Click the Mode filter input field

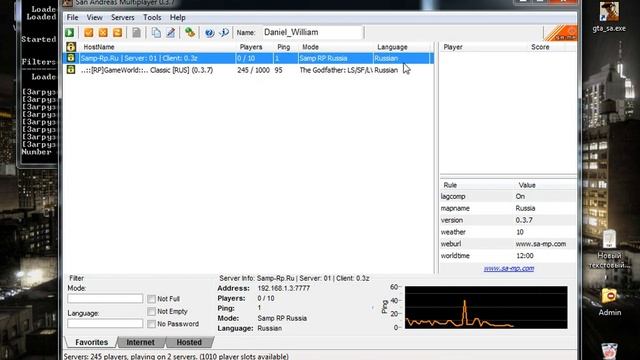pyautogui.click(x=105, y=298)
